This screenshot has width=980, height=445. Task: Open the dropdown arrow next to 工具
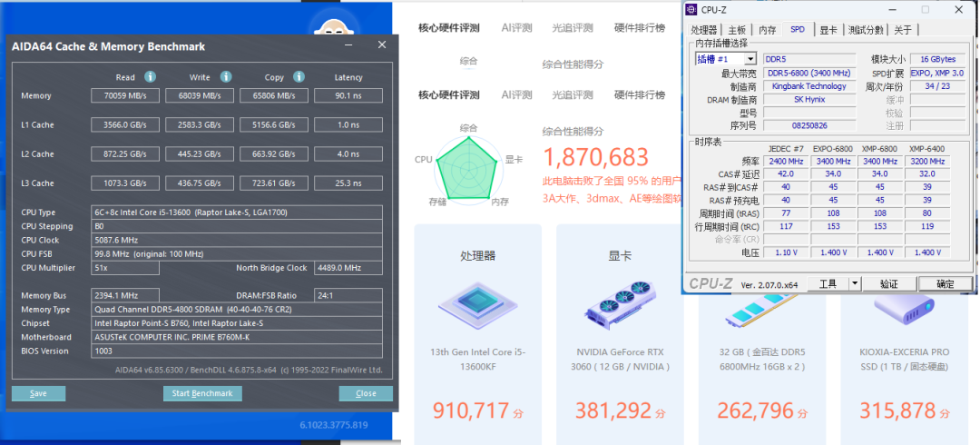[x=855, y=283]
